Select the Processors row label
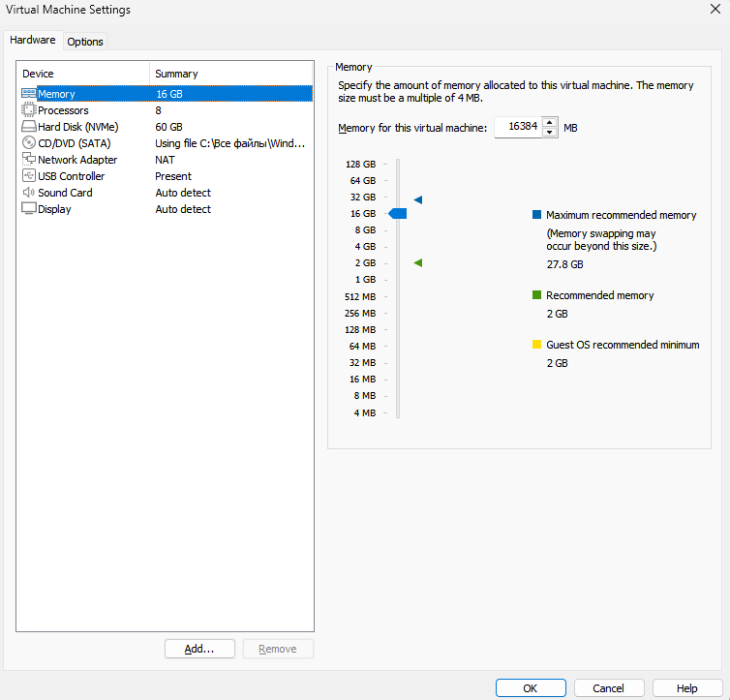Viewport: 730px width, 700px height. click(x=63, y=110)
